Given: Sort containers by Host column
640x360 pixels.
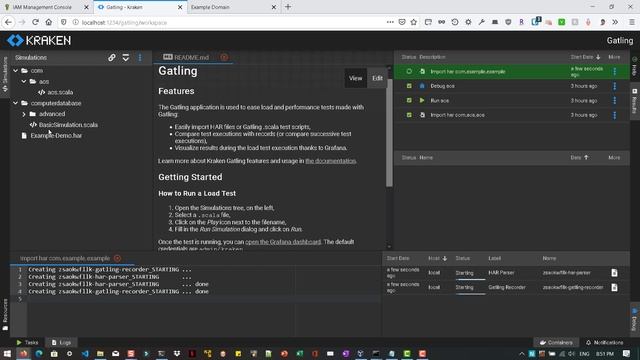Looking at the screenshot, I should point(438,258).
